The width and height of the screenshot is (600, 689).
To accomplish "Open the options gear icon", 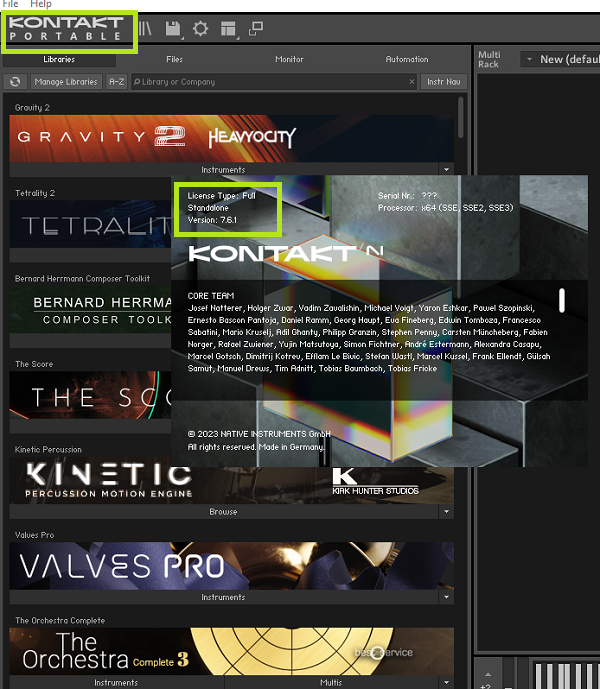I will coord(200,29).
